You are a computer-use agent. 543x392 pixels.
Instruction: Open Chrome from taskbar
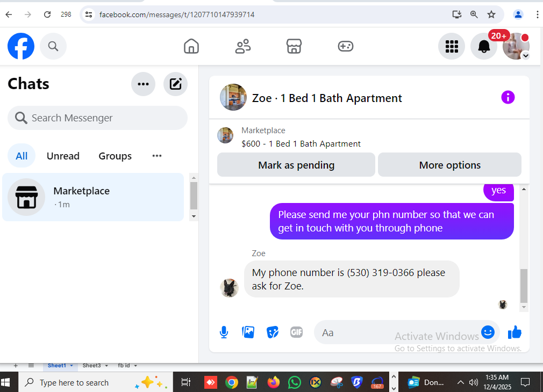point(231,382)
